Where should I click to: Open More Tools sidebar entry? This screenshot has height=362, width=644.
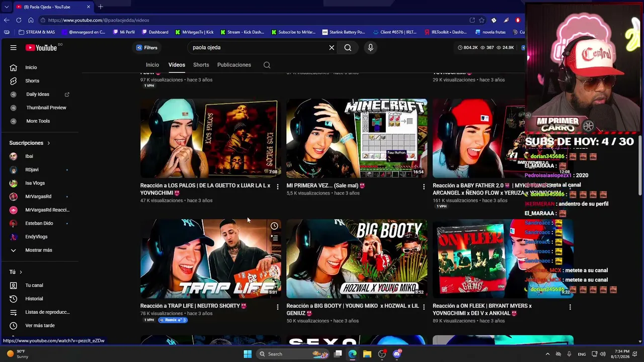tap(39, 121)
